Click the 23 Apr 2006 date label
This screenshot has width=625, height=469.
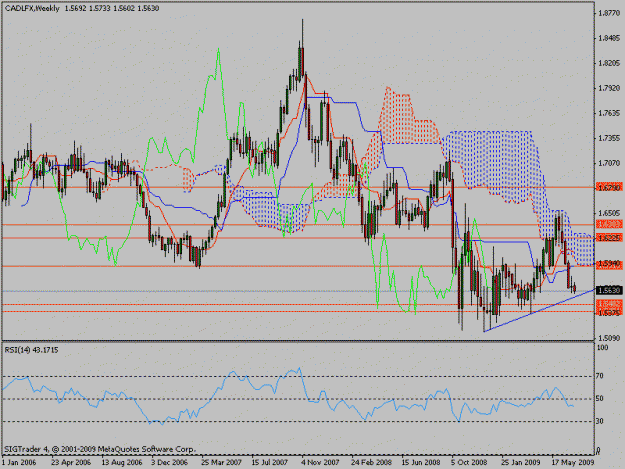click(71, 463)
